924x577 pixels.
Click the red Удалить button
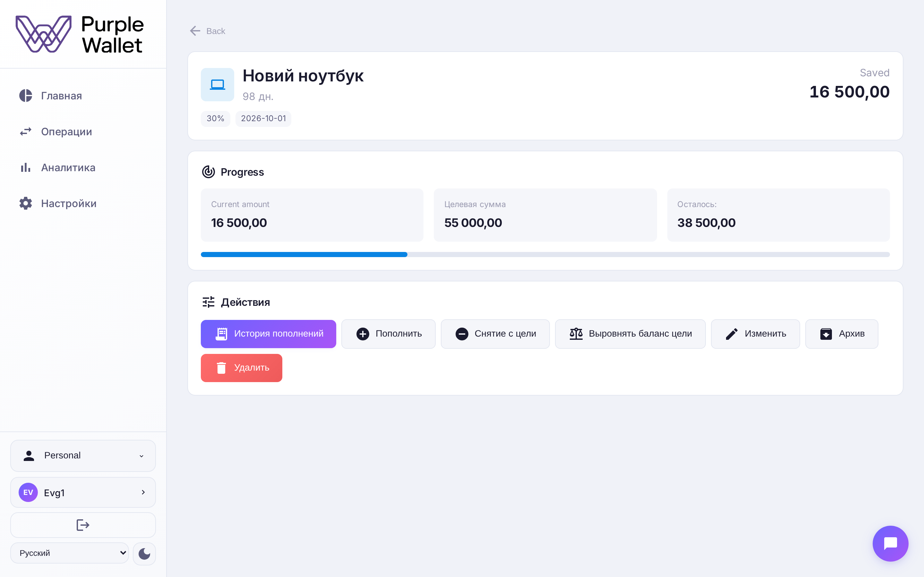(x=241, y=368)
